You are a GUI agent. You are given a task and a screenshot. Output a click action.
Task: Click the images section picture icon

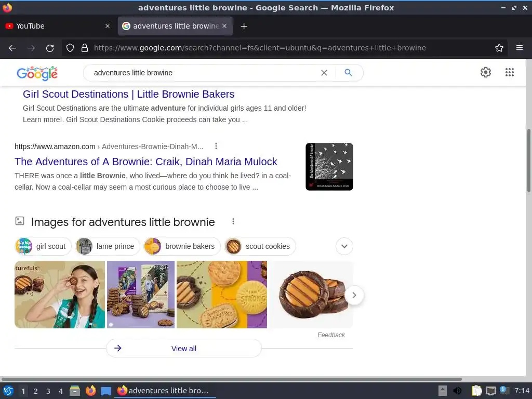pos(20,221)
